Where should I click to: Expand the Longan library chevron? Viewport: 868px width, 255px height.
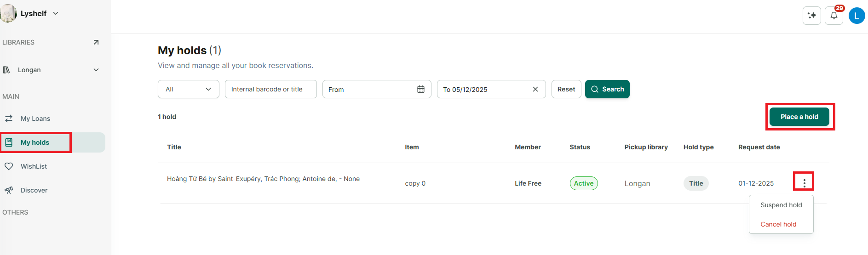[96, 70]
